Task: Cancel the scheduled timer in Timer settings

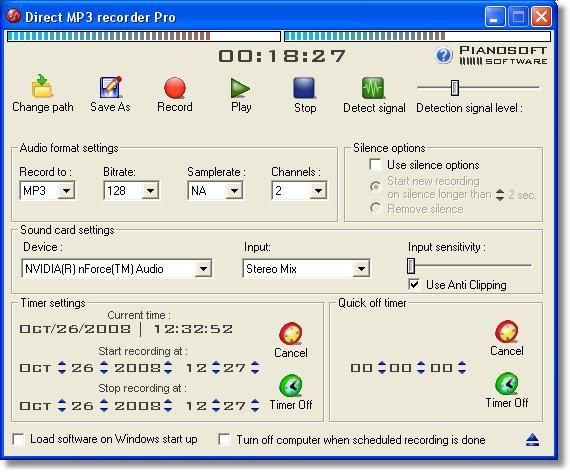Action: 291,333
